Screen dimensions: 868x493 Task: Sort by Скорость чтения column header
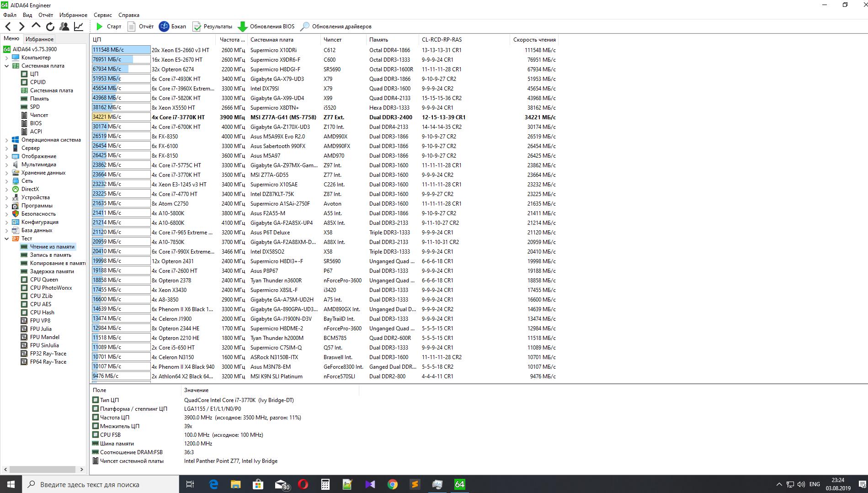pyautogui.click(x=534, y=40)
